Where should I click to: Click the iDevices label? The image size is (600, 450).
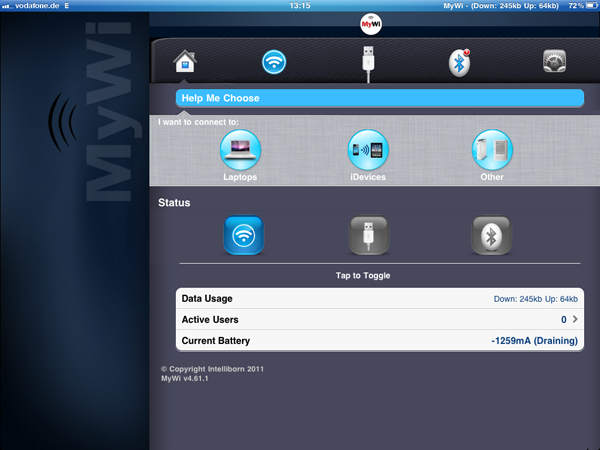coord(368,177)
